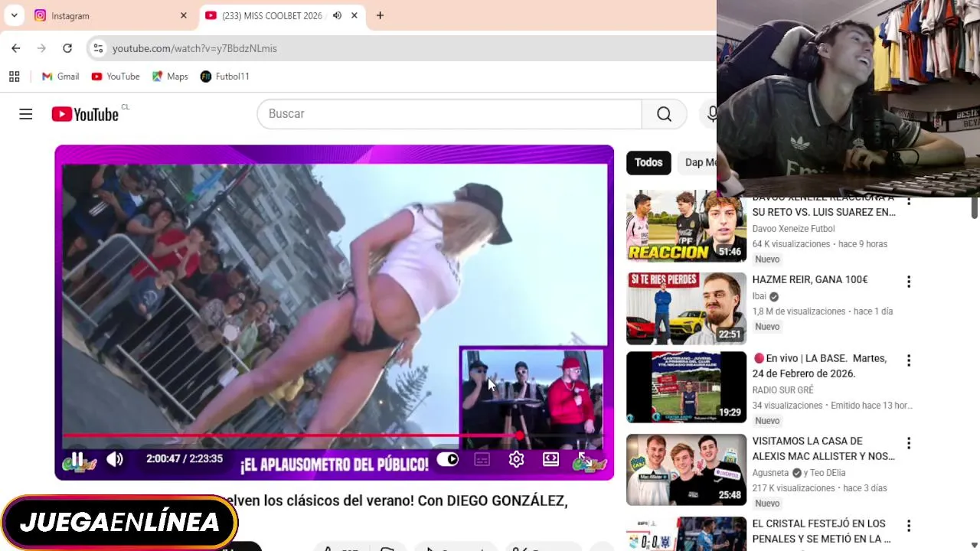Start voice search with microphone
The image size is (980, 551).
coord(711,114)
